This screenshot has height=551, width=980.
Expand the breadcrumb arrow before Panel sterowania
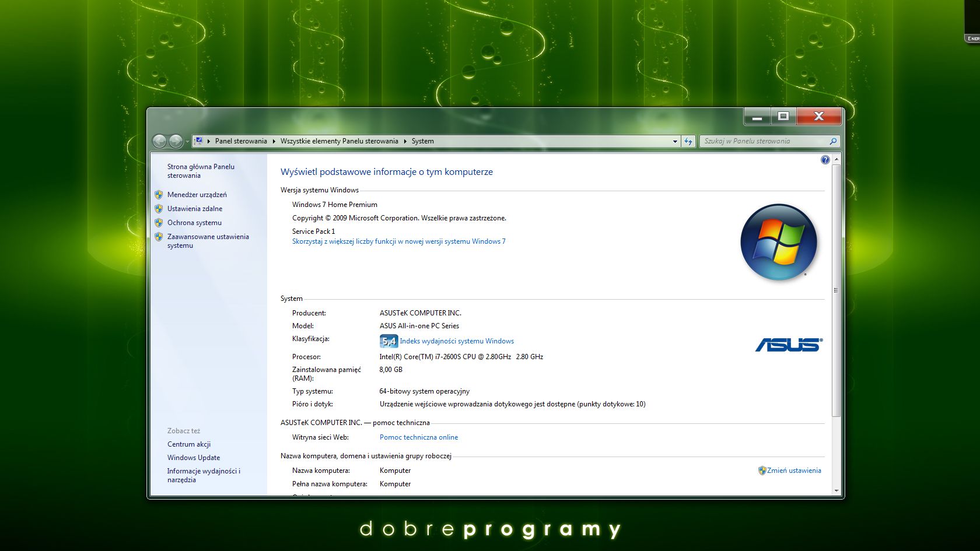click(x=209, y=141)
